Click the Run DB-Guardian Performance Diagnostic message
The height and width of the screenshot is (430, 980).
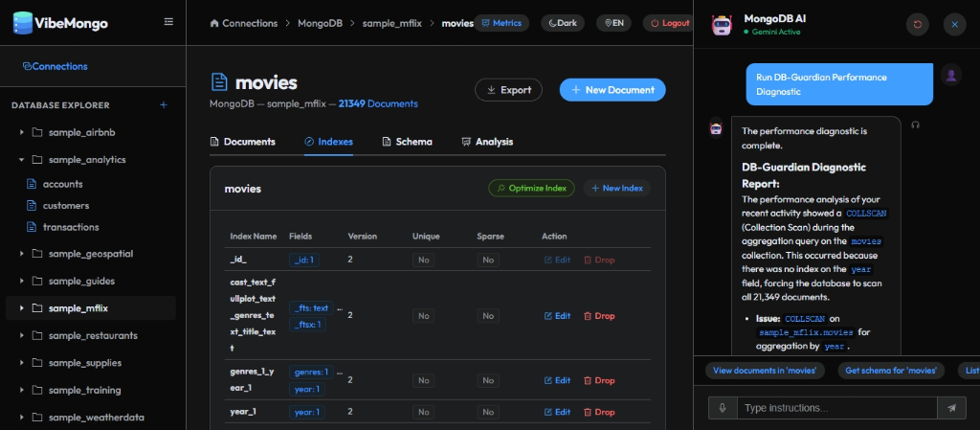839,84
